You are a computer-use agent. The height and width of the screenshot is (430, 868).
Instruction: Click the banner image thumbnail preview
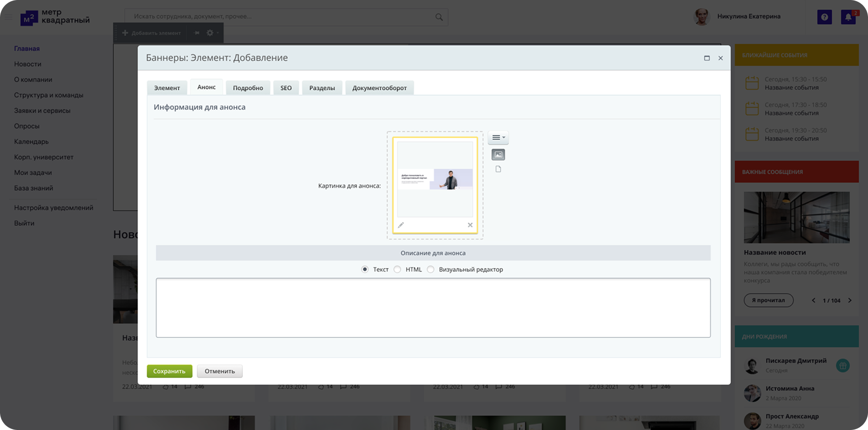[434, 179]
